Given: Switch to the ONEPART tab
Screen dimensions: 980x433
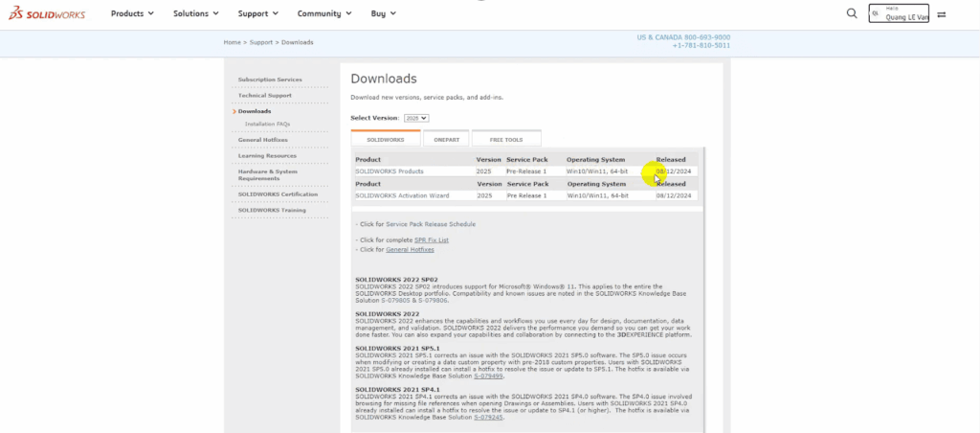Looking at the screenshot, I should pyautogui.click(x=446, y=139).
